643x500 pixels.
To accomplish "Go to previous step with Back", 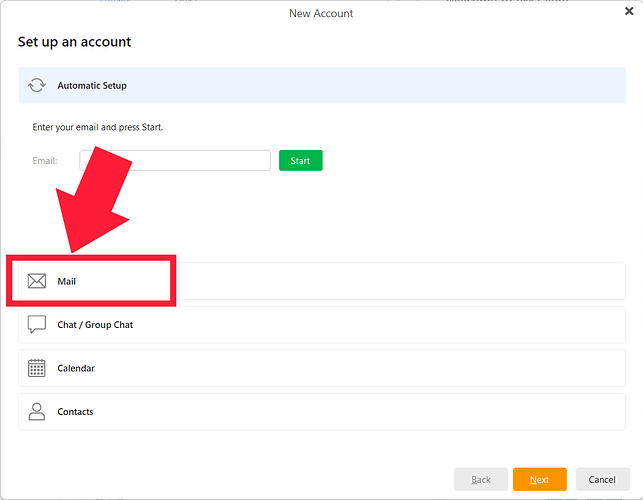I will pyautogui.click(x=481, y=479).
